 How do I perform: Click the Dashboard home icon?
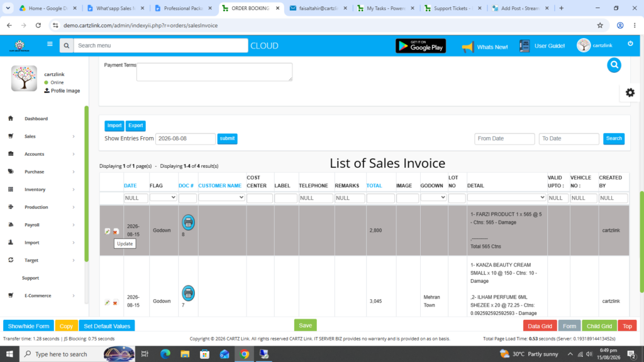11,118
